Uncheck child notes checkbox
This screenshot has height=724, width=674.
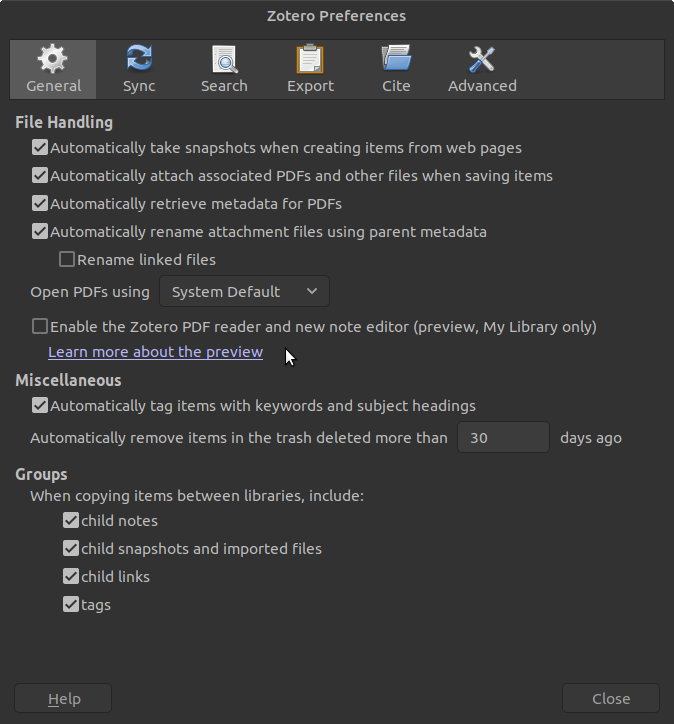tap(71, 520)
